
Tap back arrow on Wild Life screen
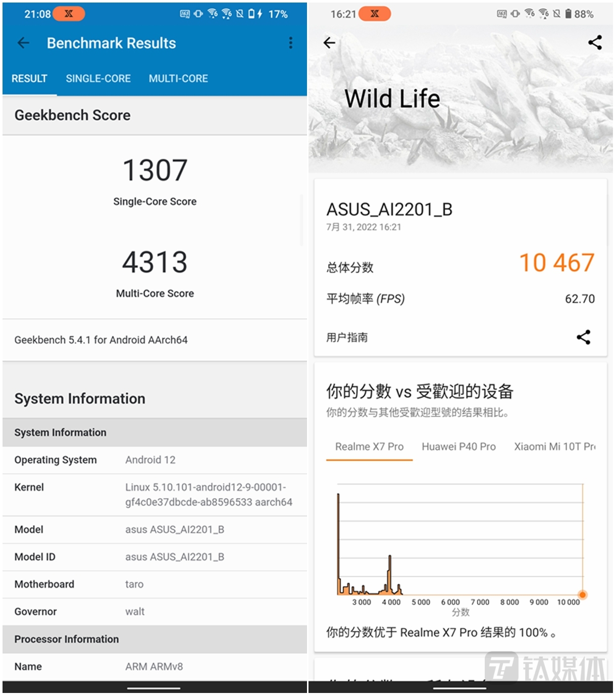(x=329, y=43)
